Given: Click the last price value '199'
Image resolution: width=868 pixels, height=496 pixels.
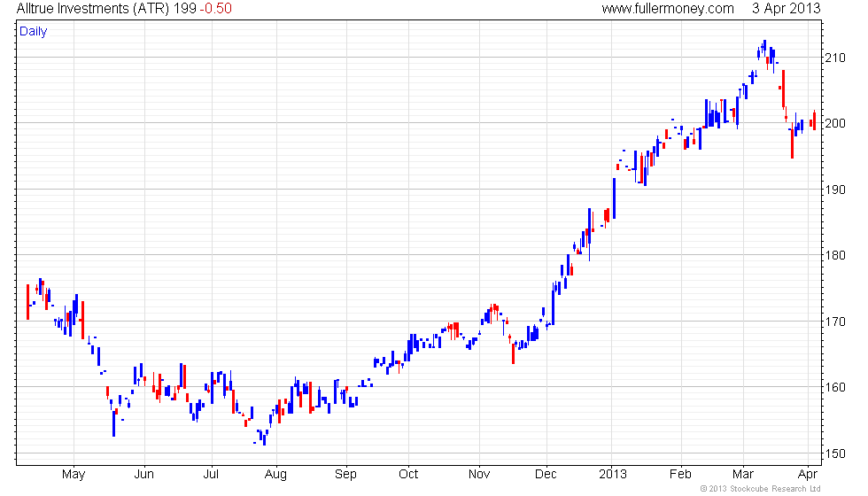Looking at the screenshot, I should point(184,9).
